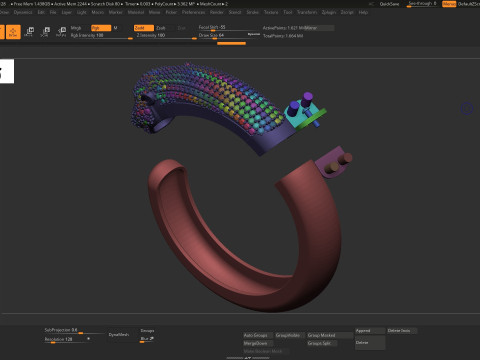Adjust the Blur slider
This screenshot has width=480, height=360.
click(x=147, y=339)
